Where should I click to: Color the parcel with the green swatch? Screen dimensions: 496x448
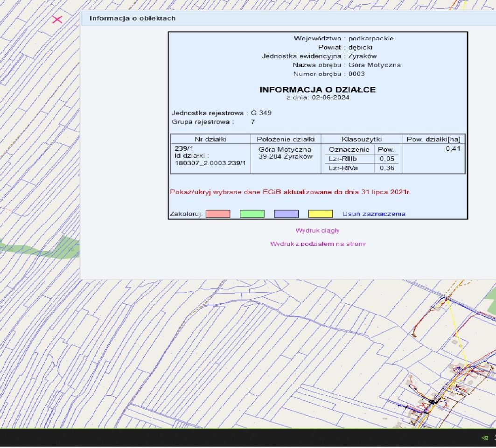(x=252, y=214)
